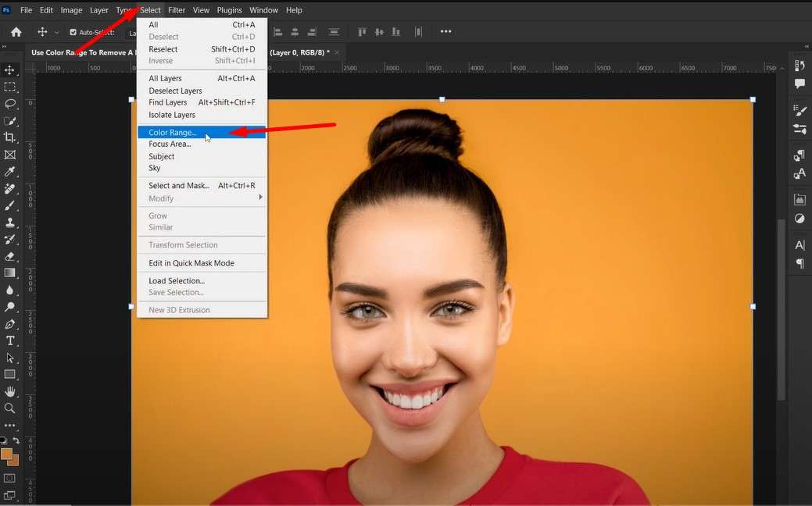Pick the Eyedropper tool

[10, 172]
